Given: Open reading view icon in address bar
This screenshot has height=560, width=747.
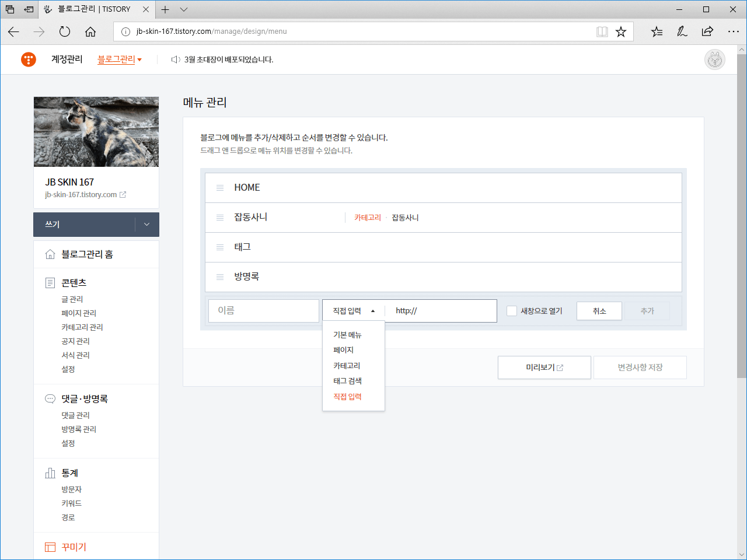Looking at the screenshot, I should pyautogui.click(x=602, y=32).
